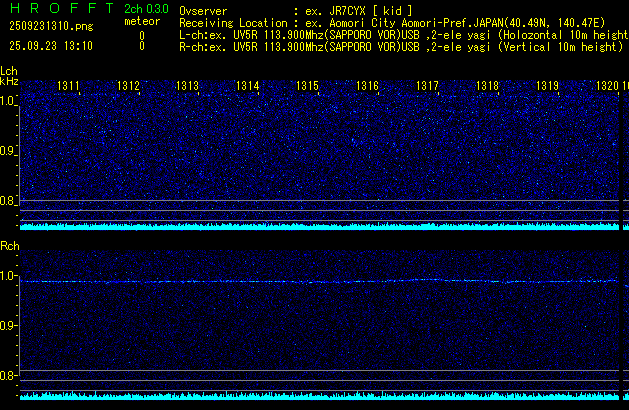629x410 pixels.
Task: Click the 1311 time marker
Action: pyautogui.click(x=69, y=87)
